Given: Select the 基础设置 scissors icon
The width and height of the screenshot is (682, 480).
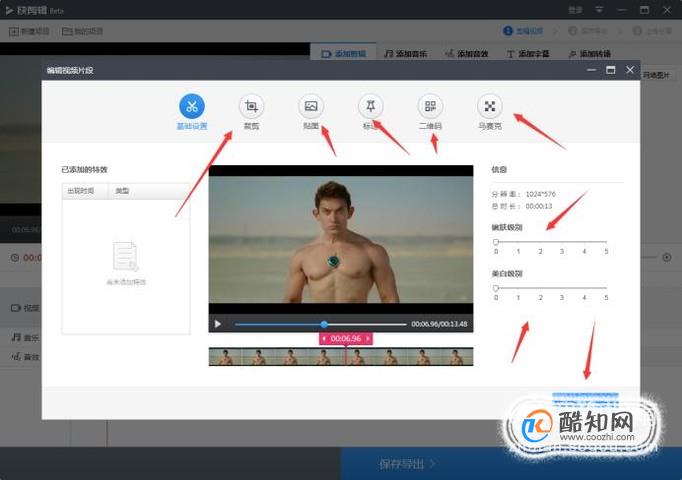Looking at the screenshot, I should coord(192,106).
